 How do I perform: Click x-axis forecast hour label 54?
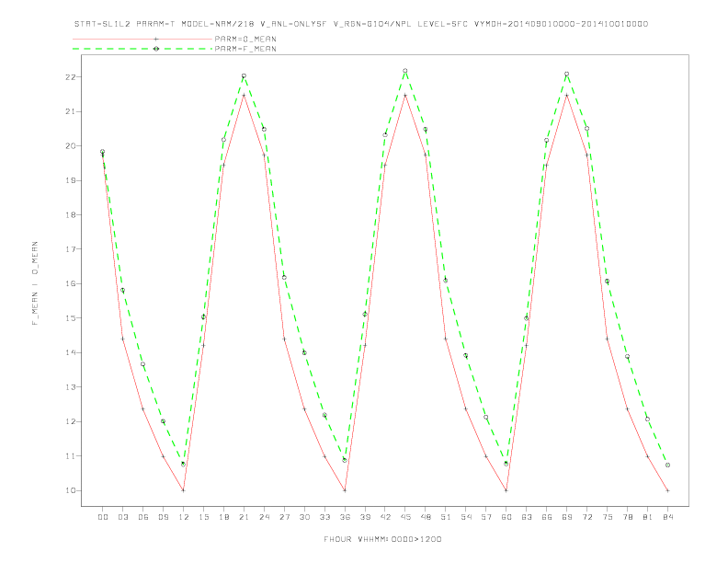click(x=466, y=517)
